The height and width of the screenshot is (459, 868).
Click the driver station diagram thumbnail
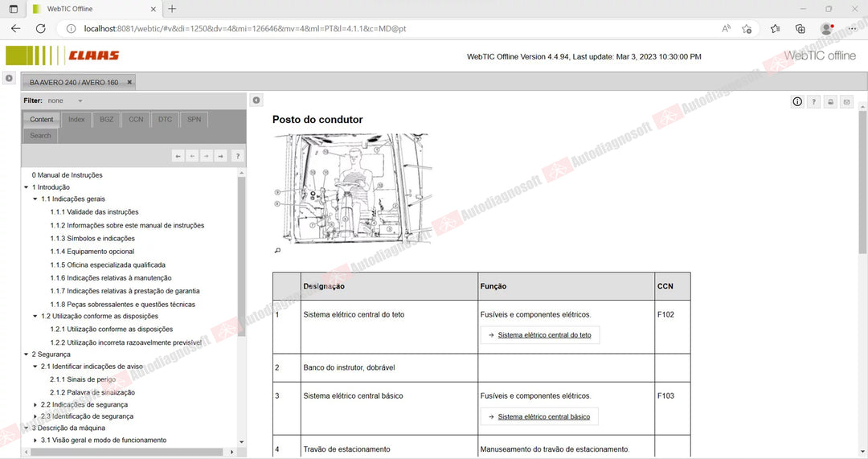[353, 188]
